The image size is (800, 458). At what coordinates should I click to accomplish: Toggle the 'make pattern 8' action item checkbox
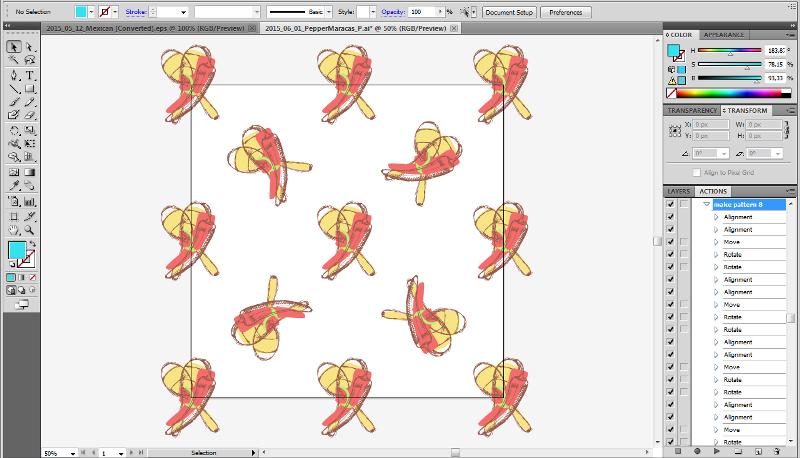(670, 204)
